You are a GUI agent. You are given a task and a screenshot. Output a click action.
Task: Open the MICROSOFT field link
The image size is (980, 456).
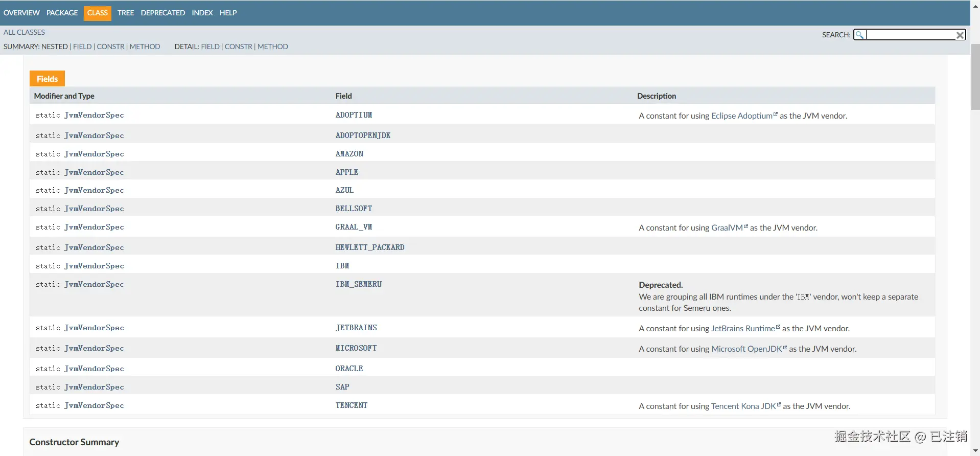pyautogui.click(x=356, y=348)
